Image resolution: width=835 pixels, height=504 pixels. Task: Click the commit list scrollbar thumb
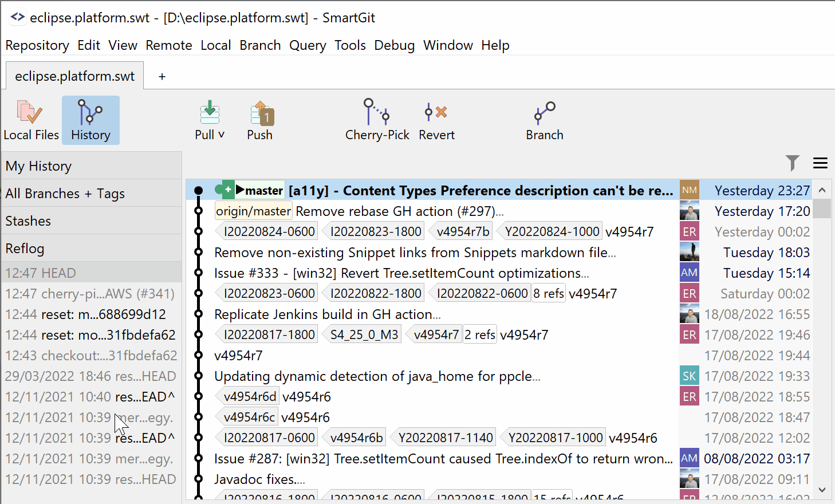pos(822,208)
